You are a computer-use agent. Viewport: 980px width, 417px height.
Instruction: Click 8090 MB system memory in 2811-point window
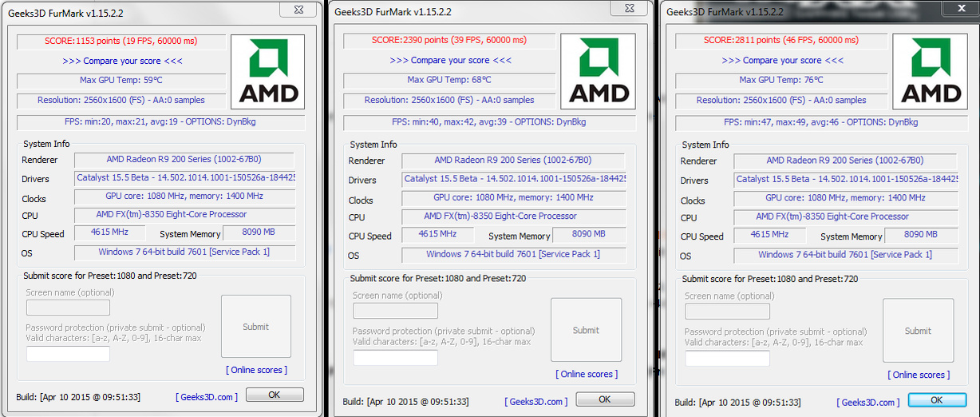click(x=921, y=235)
